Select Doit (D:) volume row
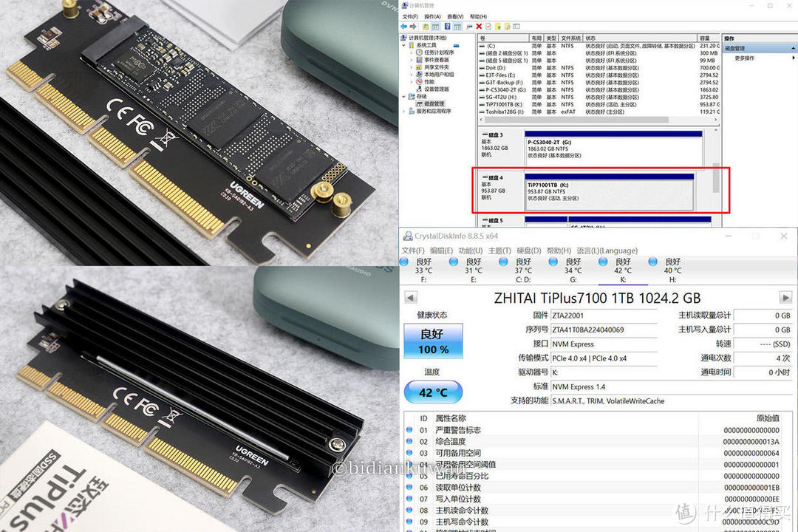798x532 pixels. pyautogui.click(x=598, y=68)
